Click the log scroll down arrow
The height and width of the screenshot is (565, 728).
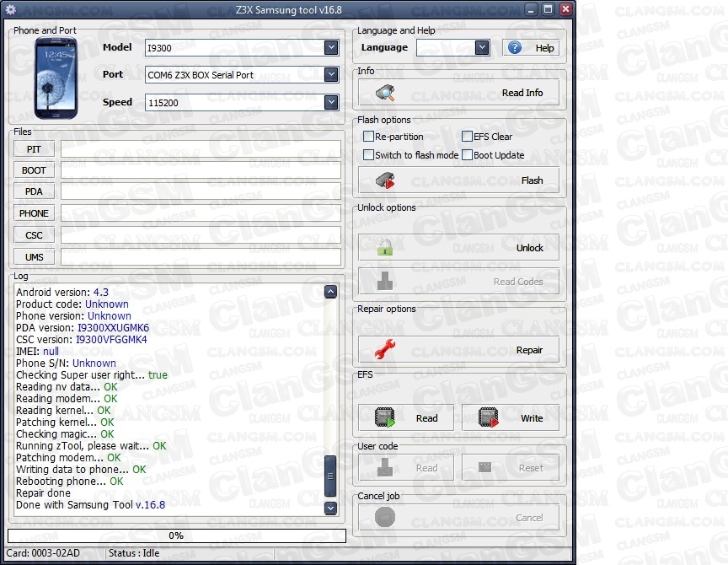pyautogui.click(x=330, y=508)
